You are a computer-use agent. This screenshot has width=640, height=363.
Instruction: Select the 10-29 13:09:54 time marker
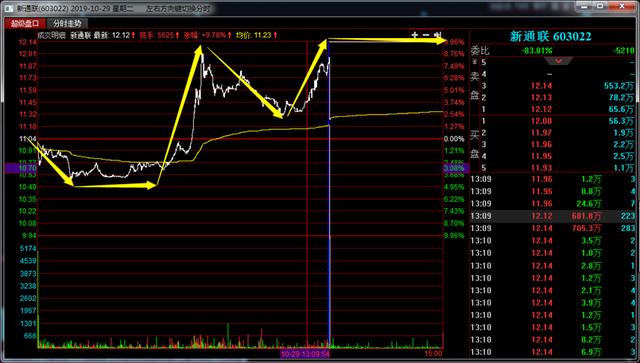[305, 354]
